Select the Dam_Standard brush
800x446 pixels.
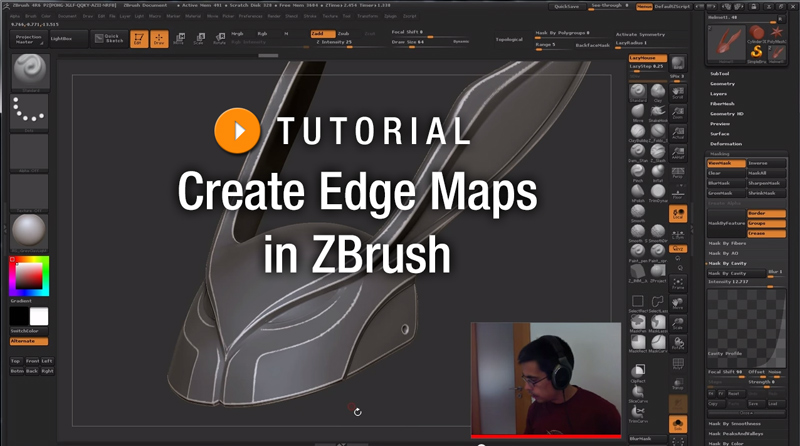[x=637, y=152]
